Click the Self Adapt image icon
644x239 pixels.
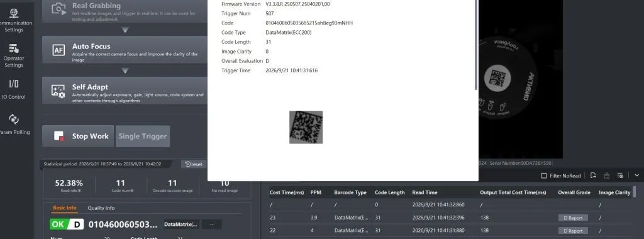click(x=58, y=91)
